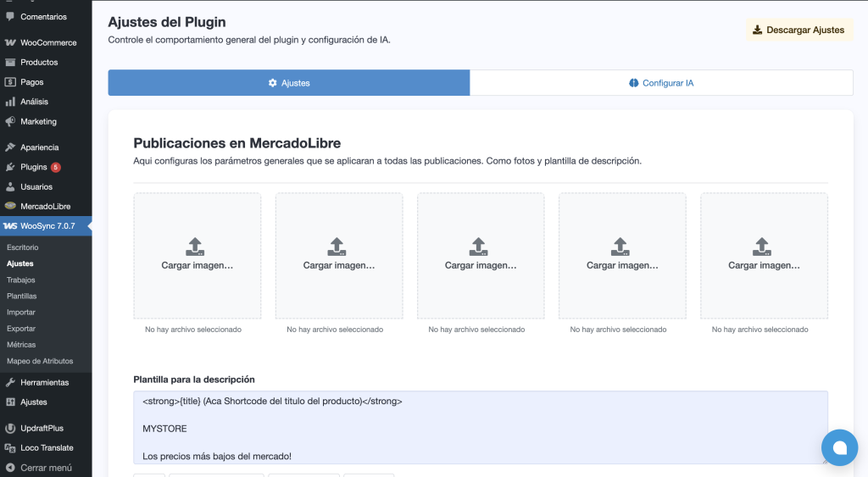Screen dimensions: 868x477
Task: Open Análisis in the sidebar
Action: tap(46, 102)
